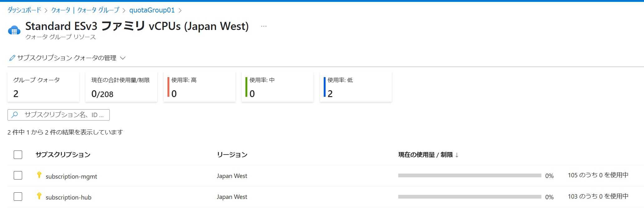This screenshot has width=644, height=212.
Task: Open the subscription-hub subscription link
Action: (x=69, y=197)
